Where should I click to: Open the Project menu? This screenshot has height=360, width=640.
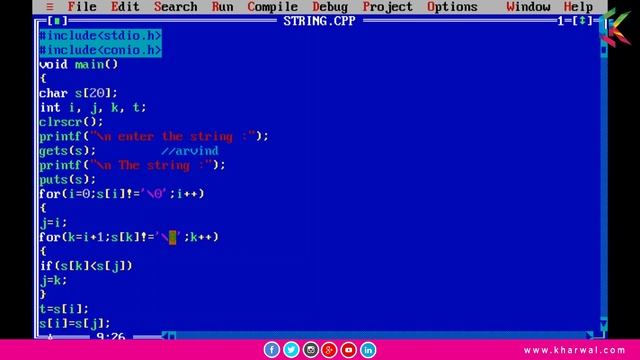387,7
